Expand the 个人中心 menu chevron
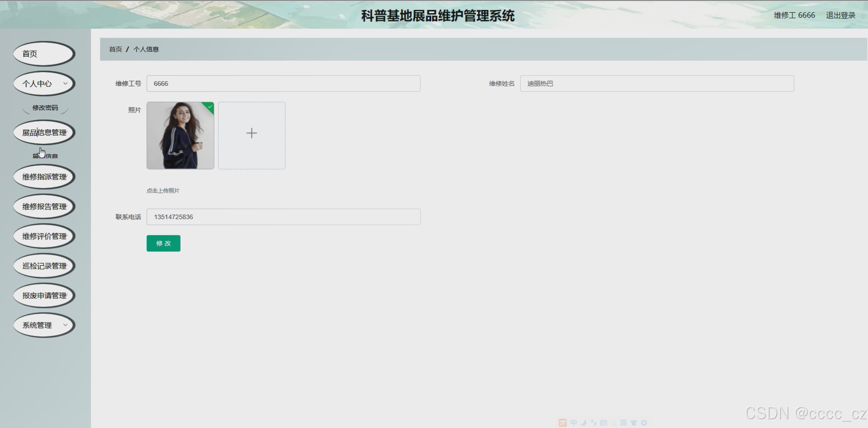 [x=65, y=83]
